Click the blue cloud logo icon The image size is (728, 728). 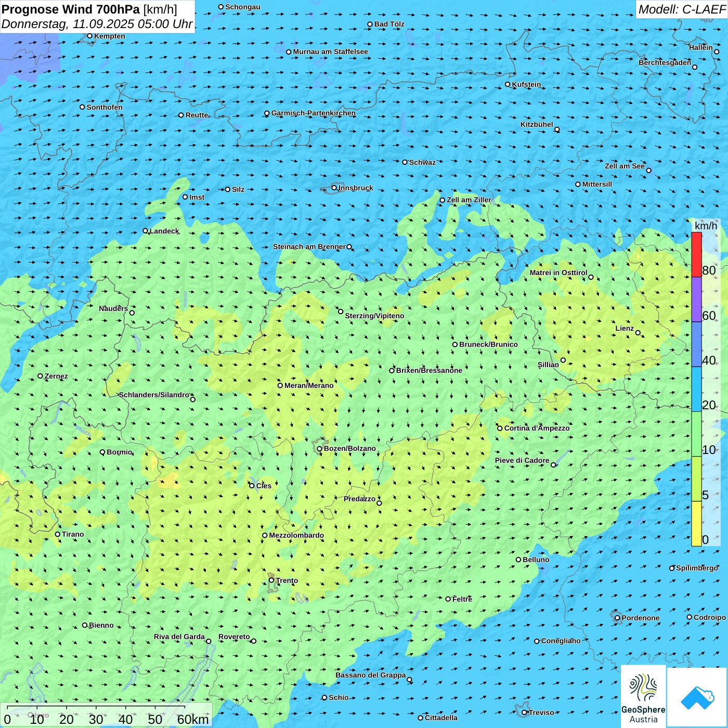[697, 698]
